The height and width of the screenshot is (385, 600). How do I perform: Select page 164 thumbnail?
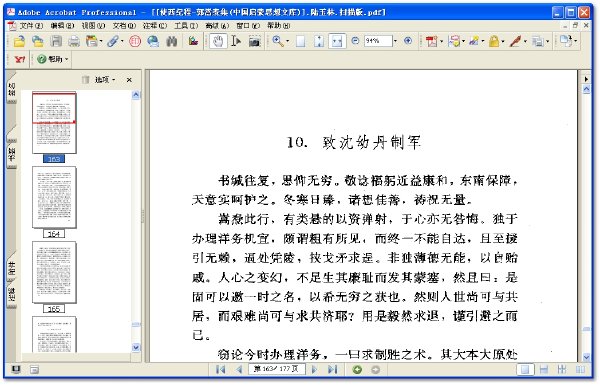tap(54, 197)
